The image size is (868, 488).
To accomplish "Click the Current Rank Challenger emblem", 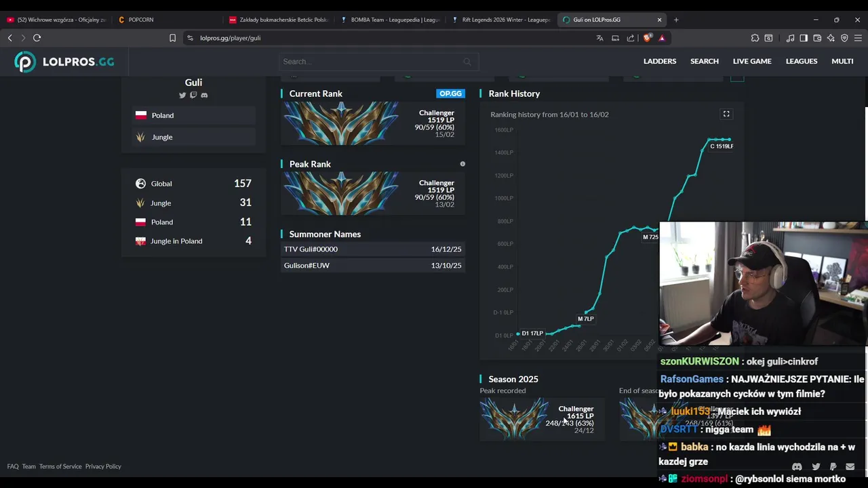I will 341,123.
